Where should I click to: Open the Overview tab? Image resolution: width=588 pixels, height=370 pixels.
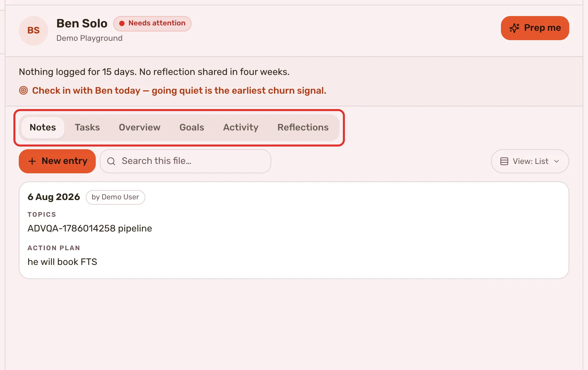click(140, 127)
